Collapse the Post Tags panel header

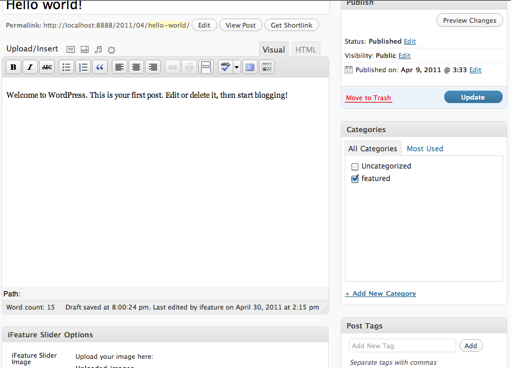coord(424,326)
